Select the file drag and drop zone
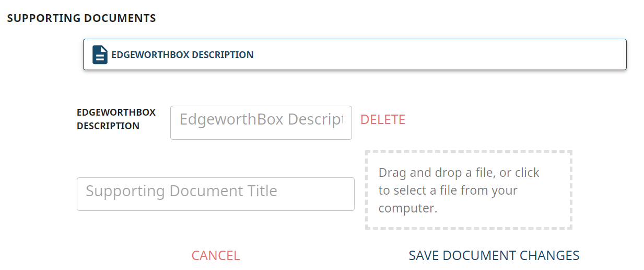The height and width of the screenshot is (270, 644). point(469,190)
